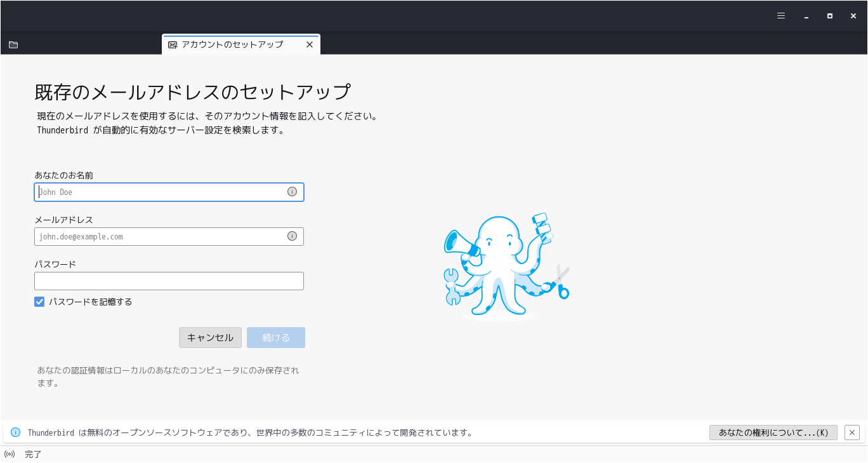868x463 pixels.
Task: Click the info icon on the notification bar
Action: (x=16, y=433)
